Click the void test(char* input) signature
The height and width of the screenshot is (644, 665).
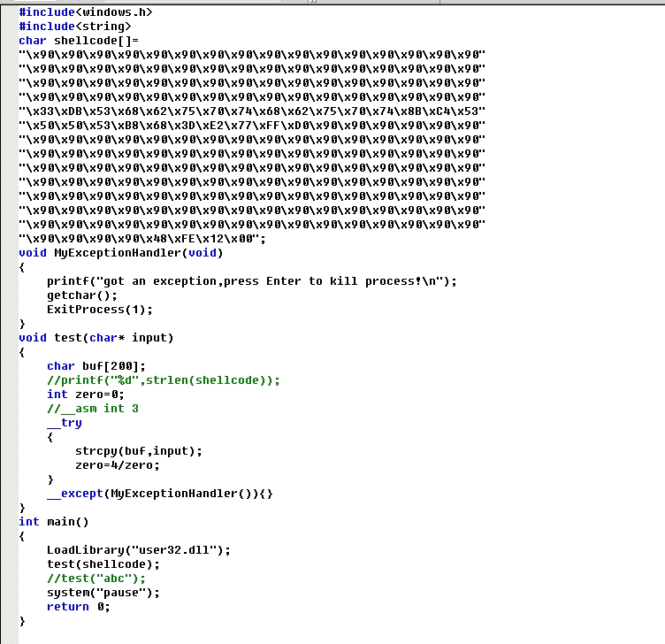[96, 338]
